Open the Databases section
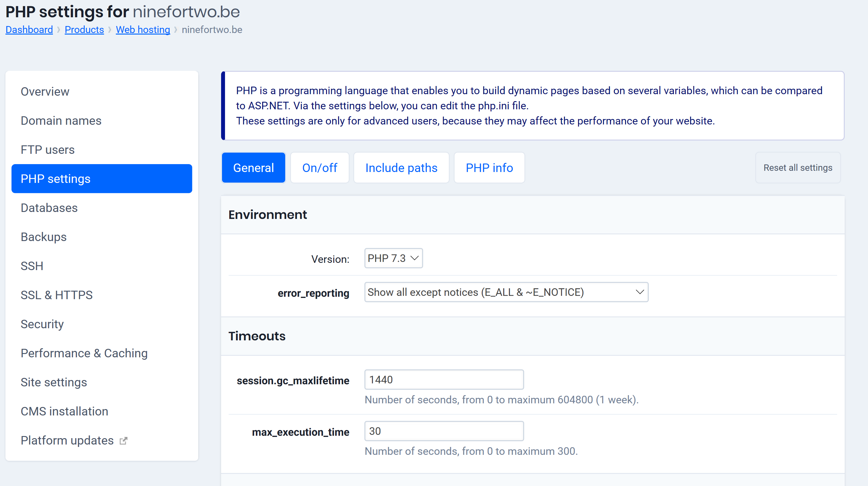868x486 pixels. click(x=49, y=208)
